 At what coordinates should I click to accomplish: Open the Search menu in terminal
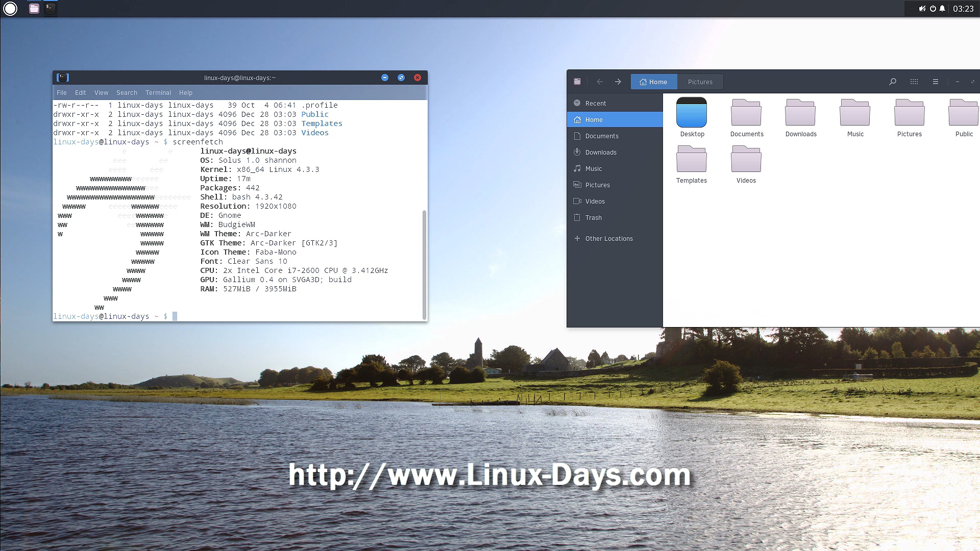(x=127, y=93)
